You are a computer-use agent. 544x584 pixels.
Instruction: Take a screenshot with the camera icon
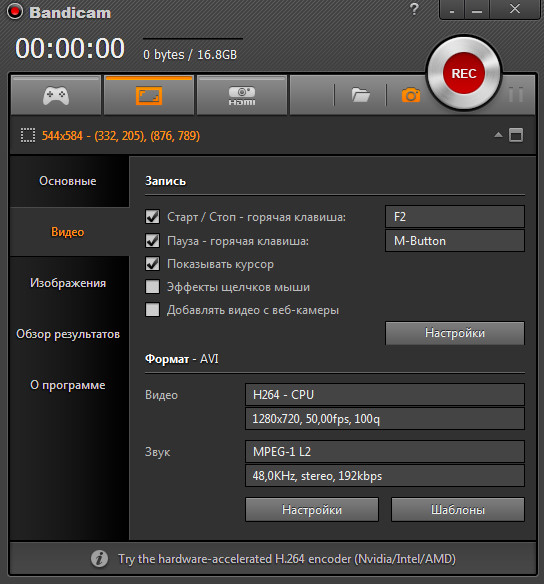tap(411, 95)
